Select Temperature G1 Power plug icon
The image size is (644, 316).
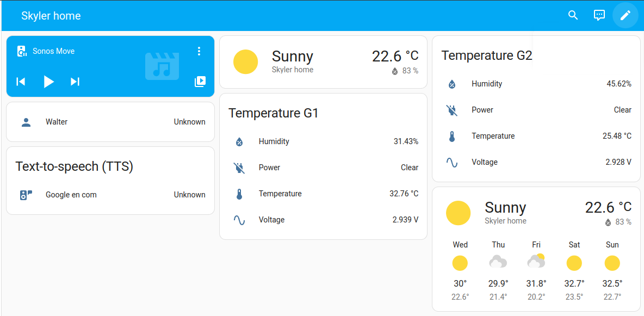click(239, 168)
